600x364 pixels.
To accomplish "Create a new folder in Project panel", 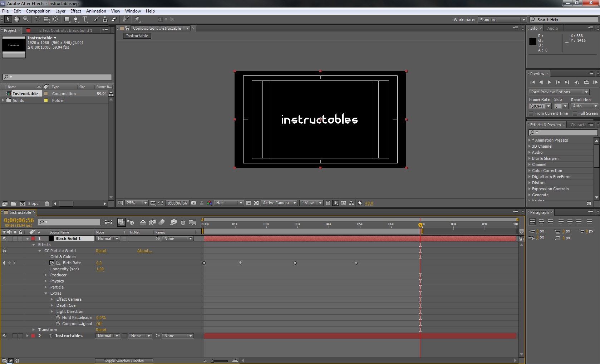I will (13, 203).
